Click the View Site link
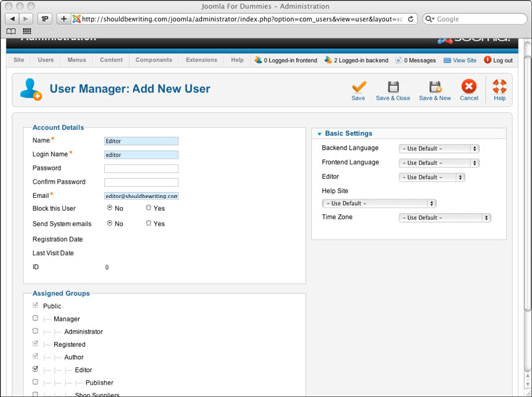This screenshot has width=532, height=397. [x=465, y=60]
